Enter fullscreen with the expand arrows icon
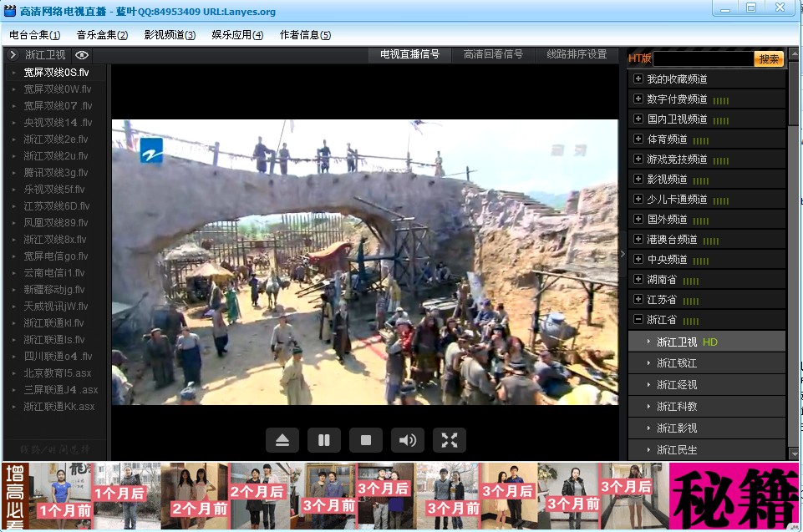Image resolution: width=803 pixels, height=532 pixels. click(x=450, y=440)
